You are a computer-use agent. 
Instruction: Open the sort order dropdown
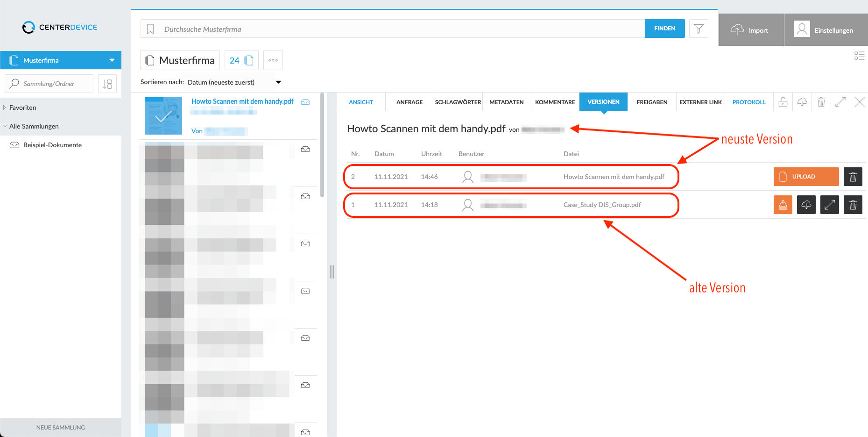pos(234,82)
